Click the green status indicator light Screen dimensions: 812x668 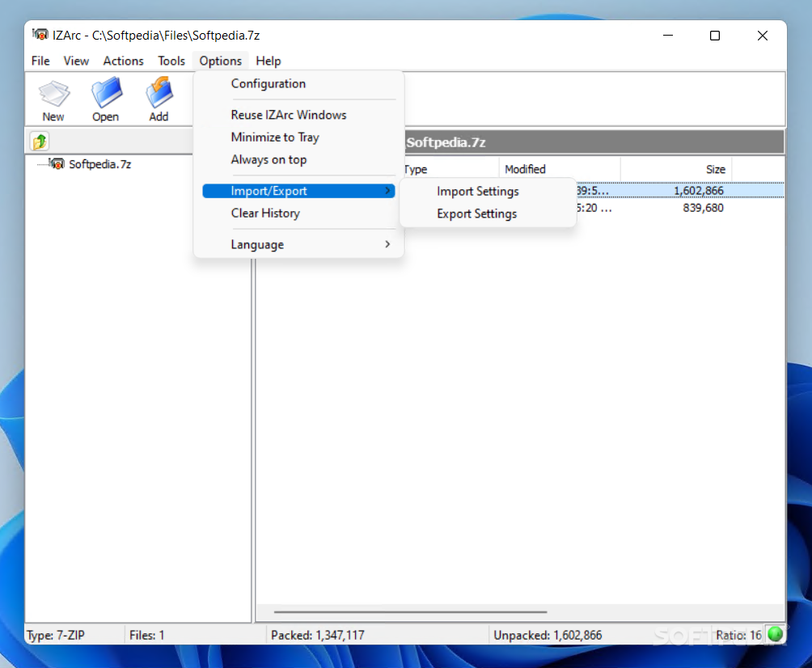775,634
